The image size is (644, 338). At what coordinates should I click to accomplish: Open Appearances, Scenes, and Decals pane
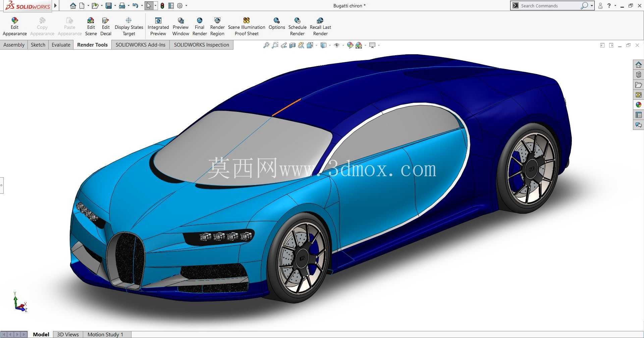pos(638,105)
